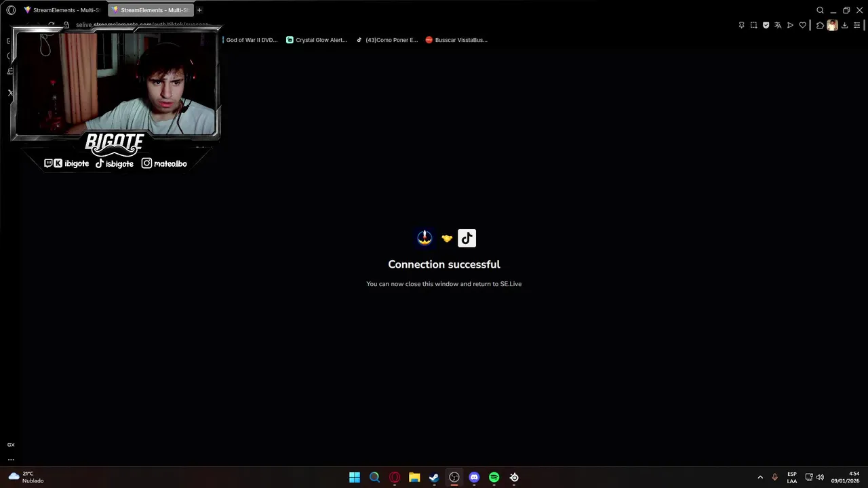Image resolution: width=868 pixels, height=488 pixels.
Task: Open Spotify from taskbar
Action: tap(494, 477)
